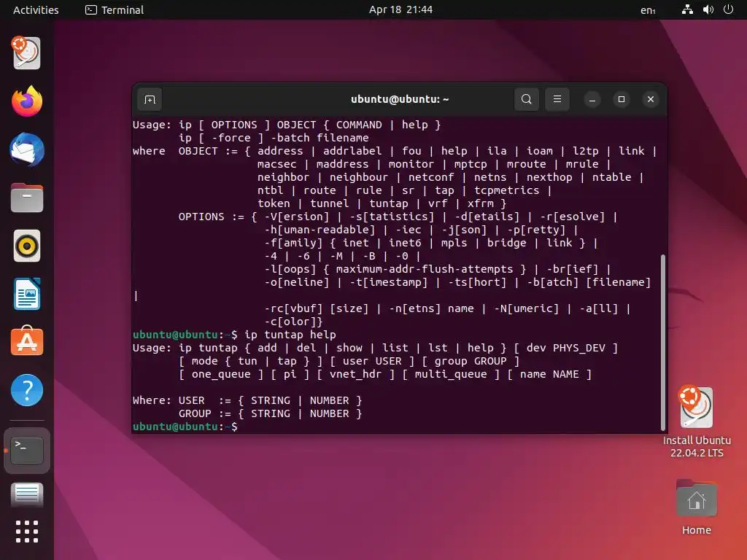Click 'PHYS_DEV' in tuntap usage line
This screenshot has height=560, width=747.
point(578,348)
